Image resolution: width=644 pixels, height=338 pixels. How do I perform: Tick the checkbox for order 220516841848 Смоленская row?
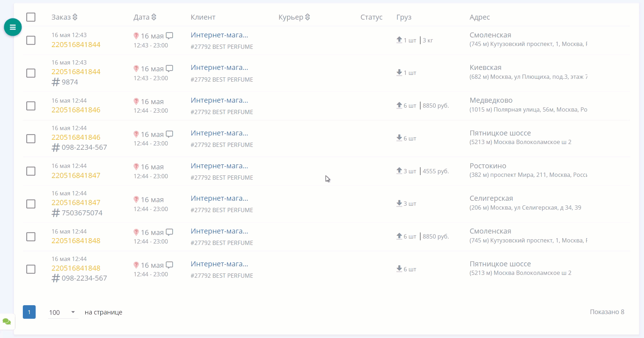pos(31,237)
